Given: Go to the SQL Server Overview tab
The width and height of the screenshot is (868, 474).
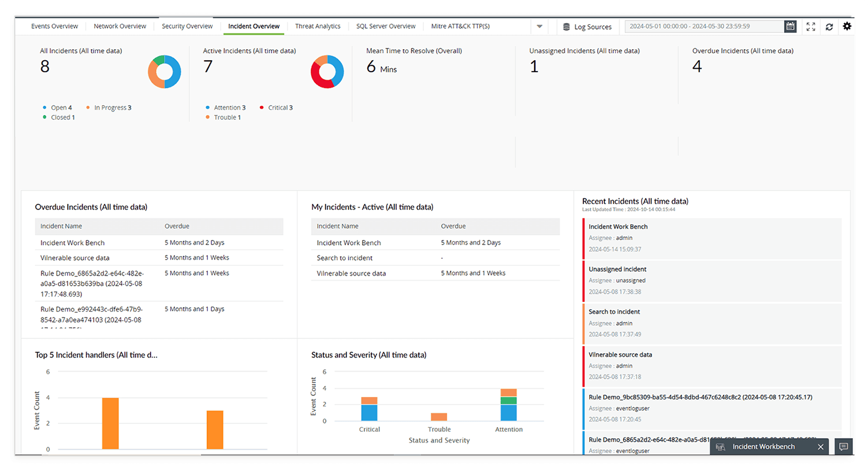Looking at the screenshot, I should (386, 26).
